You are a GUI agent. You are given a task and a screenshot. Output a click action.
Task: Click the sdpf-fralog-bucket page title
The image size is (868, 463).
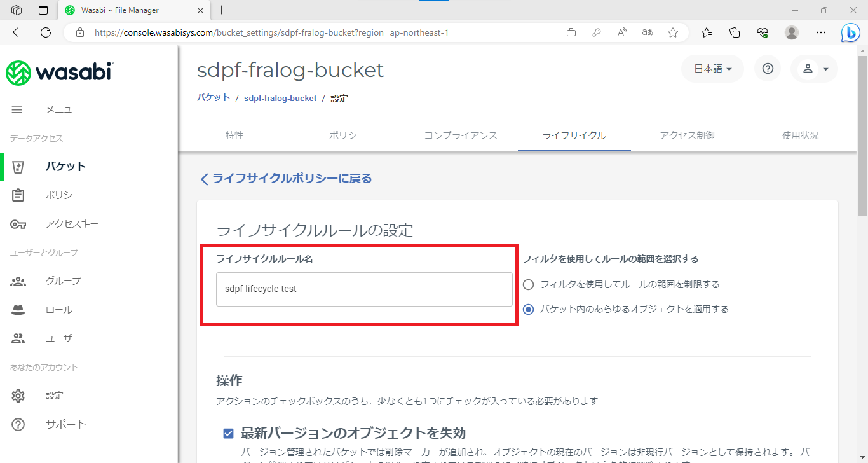(290, 69)
